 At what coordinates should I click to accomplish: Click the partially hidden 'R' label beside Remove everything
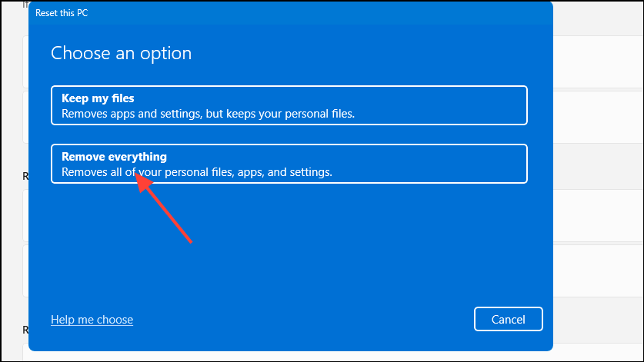coord(25,176)
